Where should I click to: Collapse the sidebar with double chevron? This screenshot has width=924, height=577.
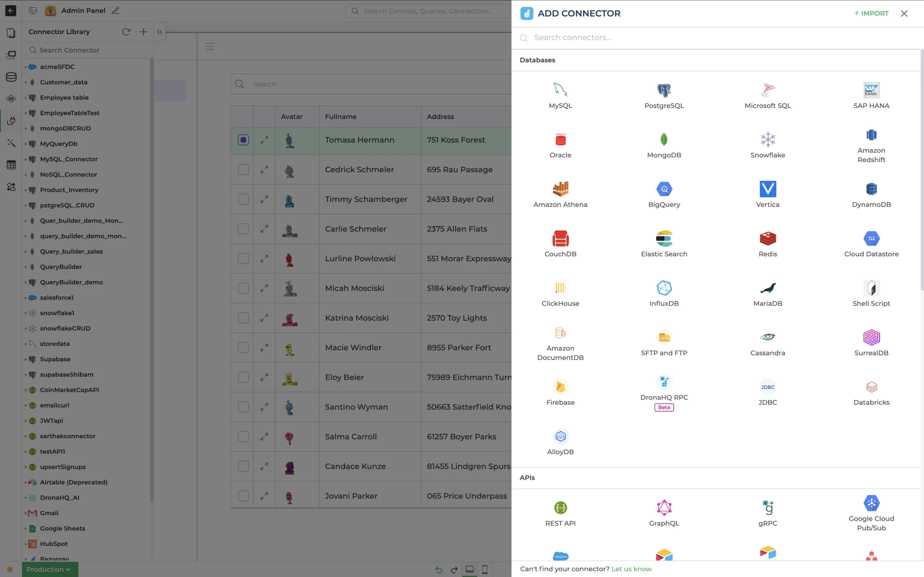tap(160, 32)
